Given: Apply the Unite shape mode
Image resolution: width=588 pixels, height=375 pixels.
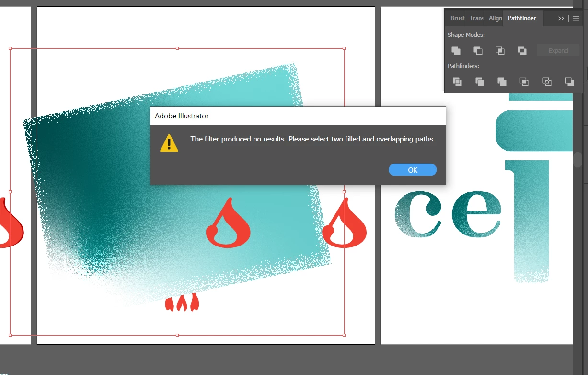Looking at the screenshot, I should pos(456,50).
